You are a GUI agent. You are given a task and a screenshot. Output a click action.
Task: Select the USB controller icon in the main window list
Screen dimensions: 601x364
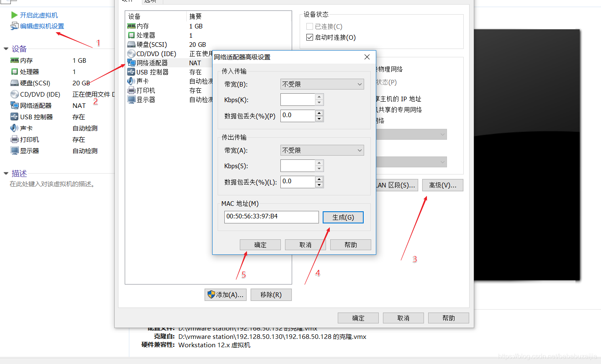click(15, 117)
